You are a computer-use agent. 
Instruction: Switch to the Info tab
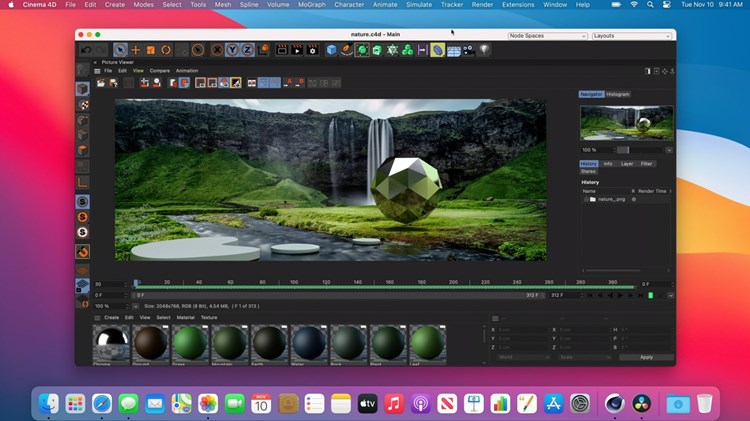(608, 164)
